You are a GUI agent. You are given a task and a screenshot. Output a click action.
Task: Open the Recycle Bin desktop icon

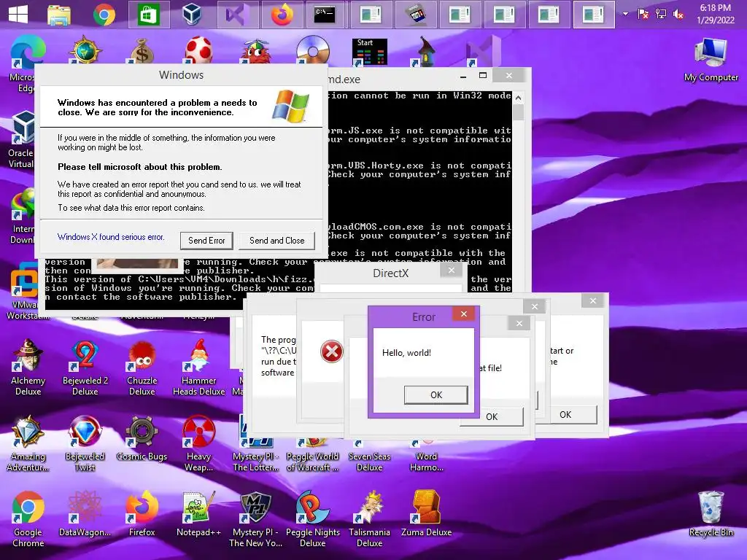click(711, 514)
